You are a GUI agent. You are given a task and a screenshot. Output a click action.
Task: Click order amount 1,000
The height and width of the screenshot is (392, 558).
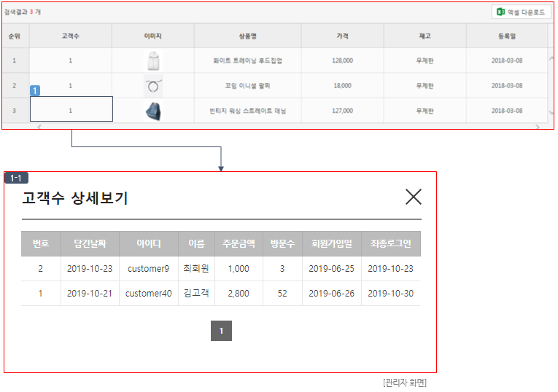(239, 269)
